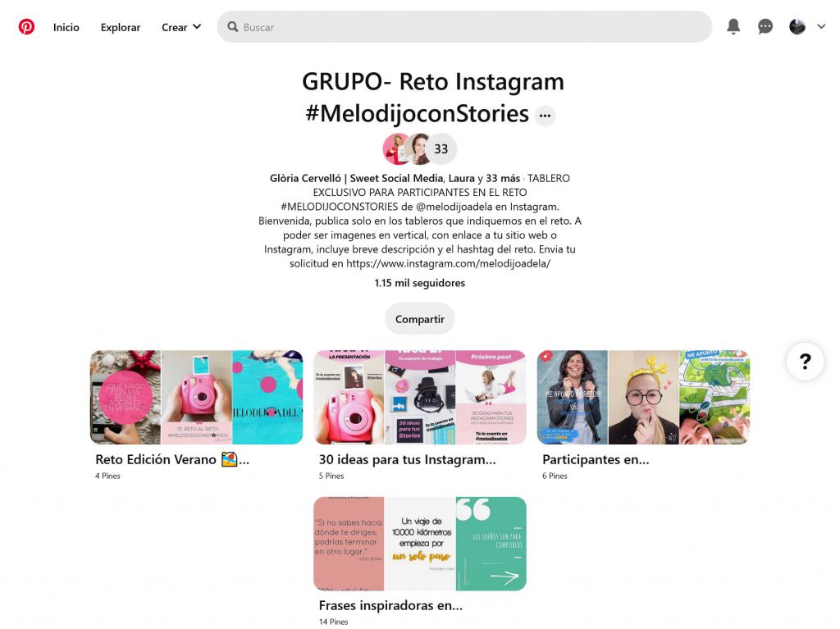Open the Participantes en... section thumbnail
The image size is (840, 629).
click(643, 397)
